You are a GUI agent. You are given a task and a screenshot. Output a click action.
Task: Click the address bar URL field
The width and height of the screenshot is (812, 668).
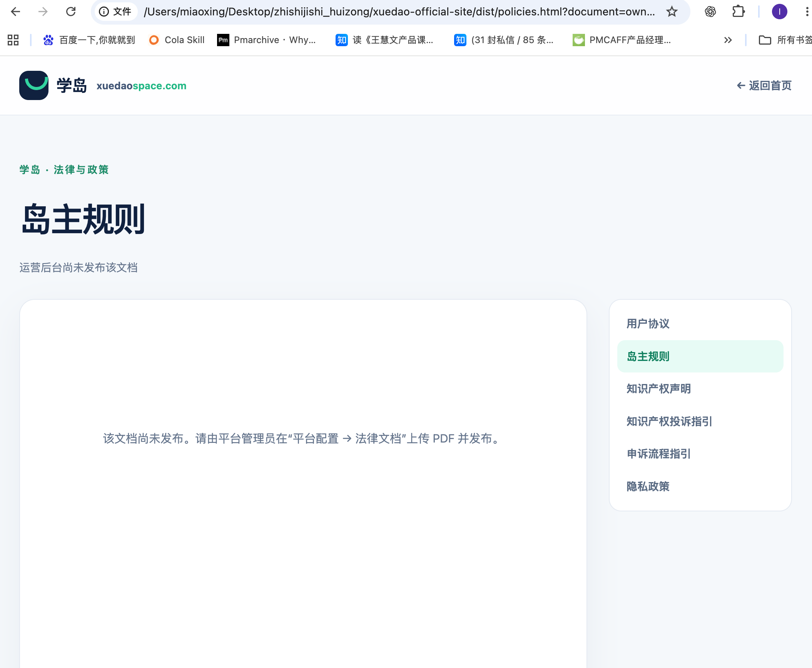[x=399, y=12]
